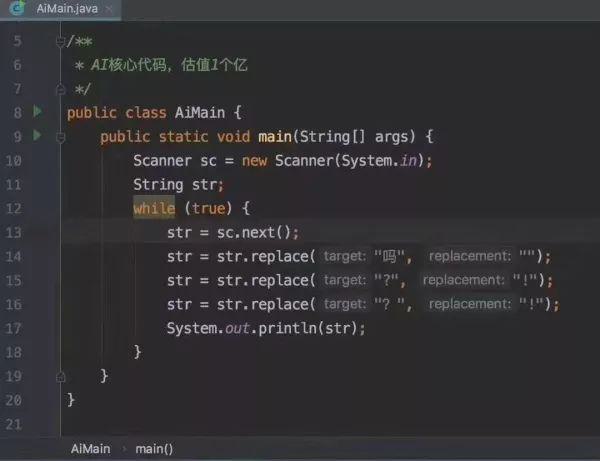Select the AiMain breadcrumb
This screenshot has height=461, width=600.
tap(90, 449)
